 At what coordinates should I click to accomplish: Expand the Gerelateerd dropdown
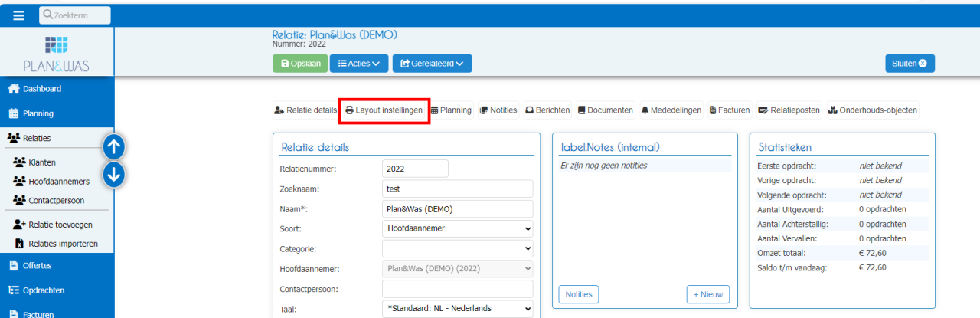point(432,64)
